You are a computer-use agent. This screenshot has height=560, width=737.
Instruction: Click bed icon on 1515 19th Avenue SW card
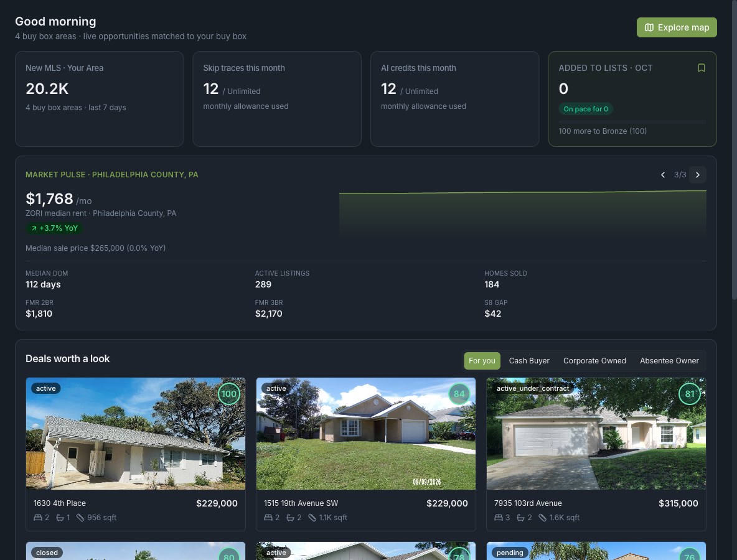[x=268, y=517]
